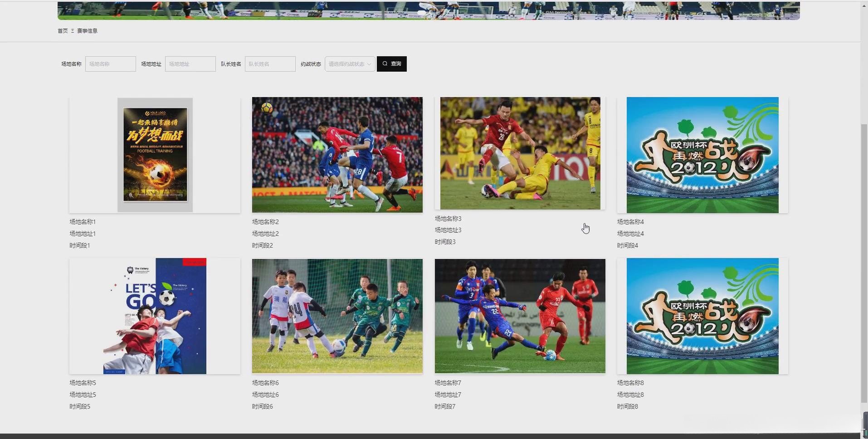Click the 场地地址1 text
The height and width of the screenshot is (439, 868).
(83, 234)
